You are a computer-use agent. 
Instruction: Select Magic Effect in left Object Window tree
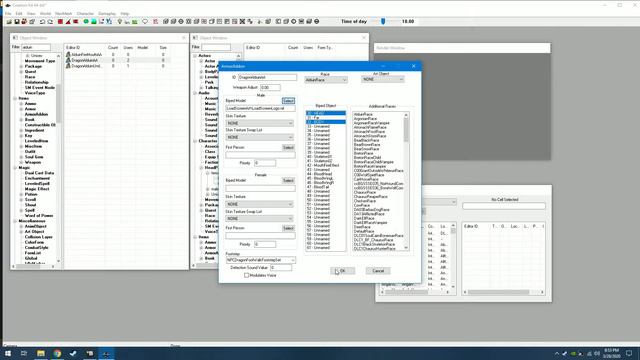[x=37, y=189]
